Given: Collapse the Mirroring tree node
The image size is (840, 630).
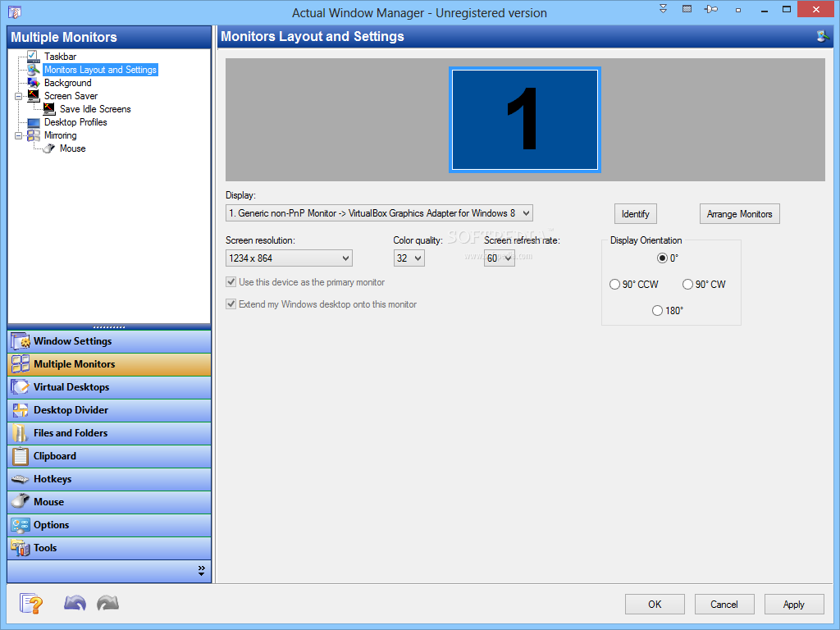Looking at the screenshot, I should 19,135.
